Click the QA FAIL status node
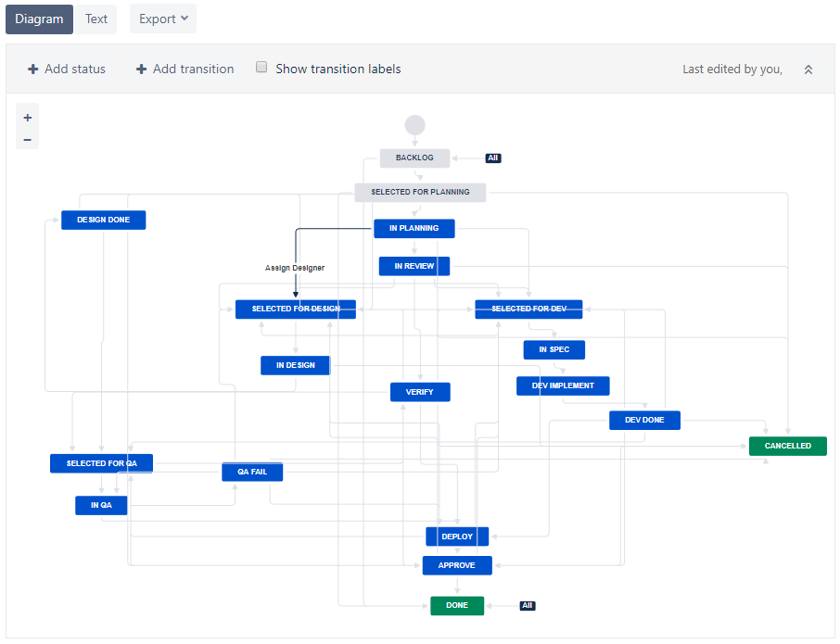 pyautogui.click(x=252, y=471)
